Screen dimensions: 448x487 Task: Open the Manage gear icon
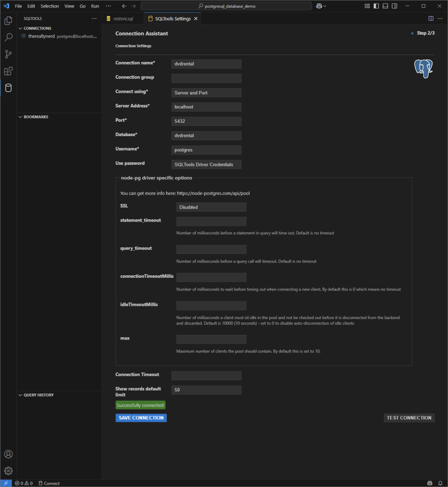[x=8, y=471]
